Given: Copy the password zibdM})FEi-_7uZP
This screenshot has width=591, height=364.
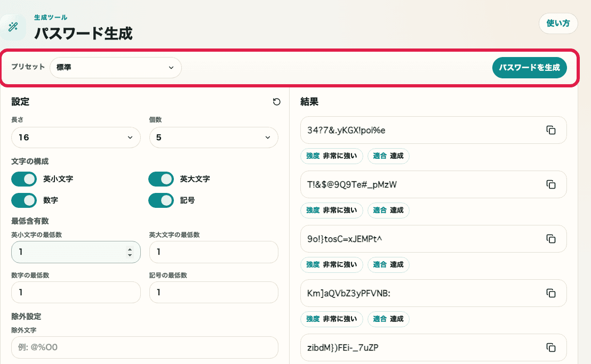Looking at the screenshot, I should coord(550,347).
